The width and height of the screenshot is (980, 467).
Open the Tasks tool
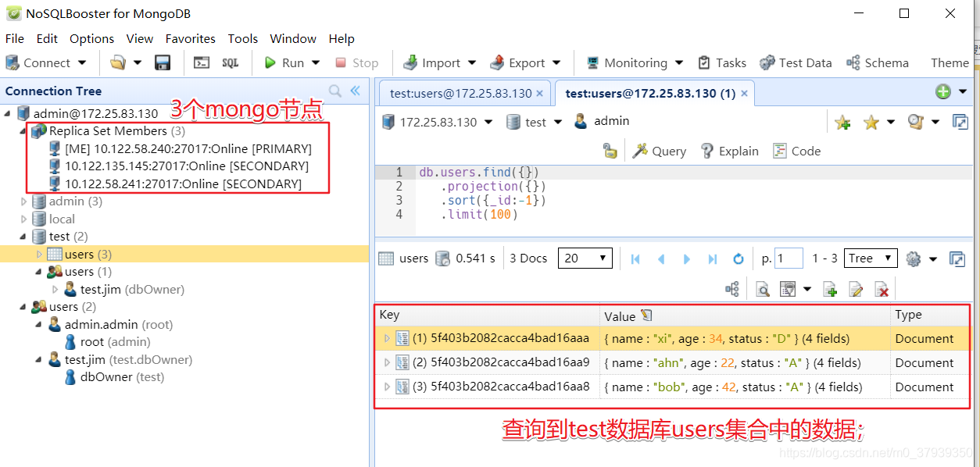[721, 62]
